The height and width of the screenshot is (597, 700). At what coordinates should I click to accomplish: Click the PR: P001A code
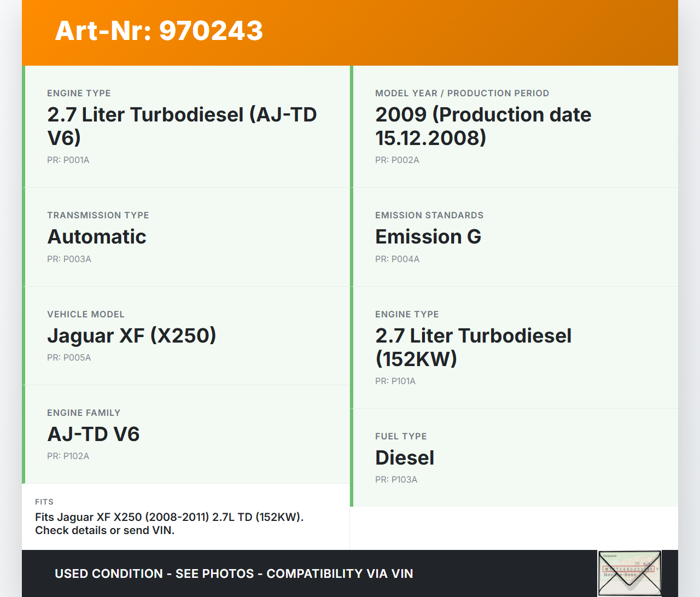(x=68, y=160)
